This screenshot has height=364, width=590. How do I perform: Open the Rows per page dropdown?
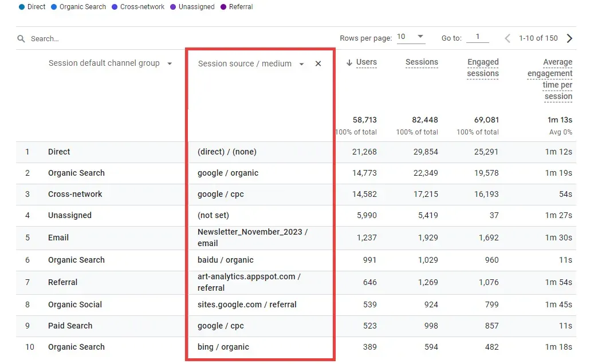tap(411, 37)
